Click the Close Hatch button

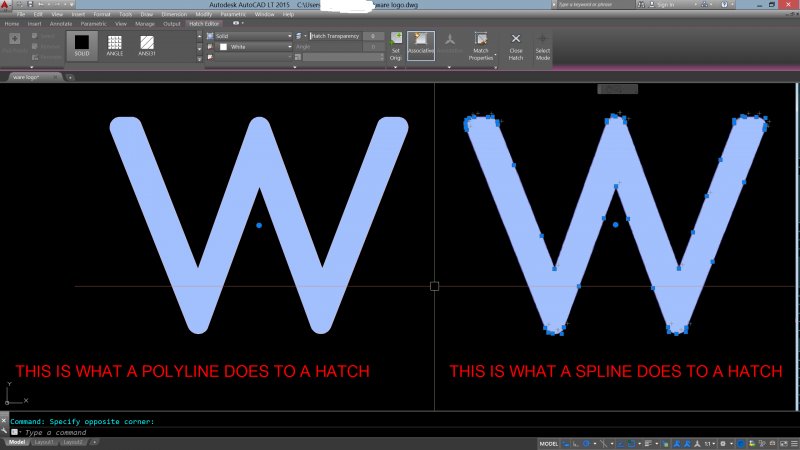tap(516, 44)
